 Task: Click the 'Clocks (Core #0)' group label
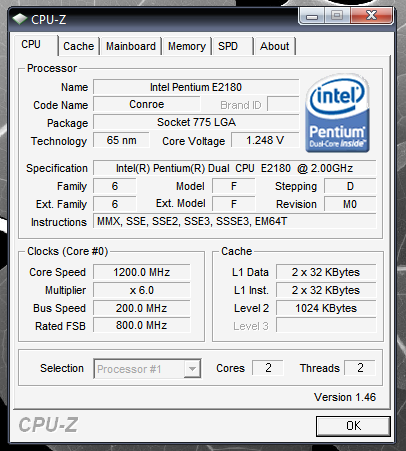tap(68, 251)
